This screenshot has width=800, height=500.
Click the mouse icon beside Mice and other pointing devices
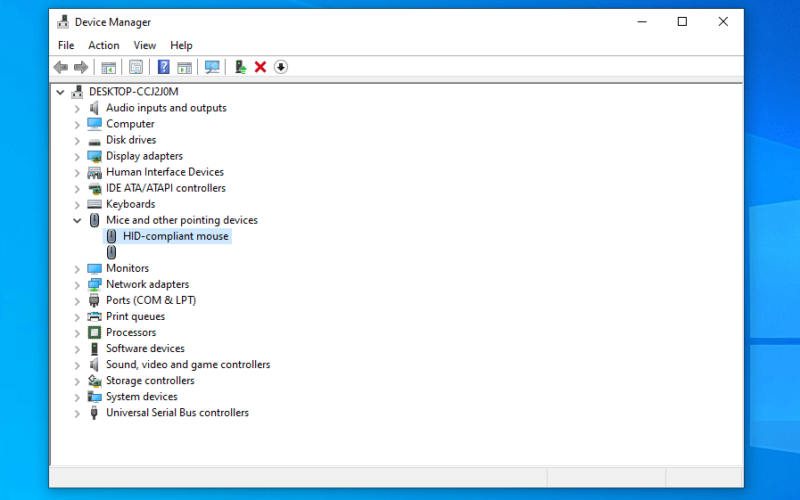94,220
